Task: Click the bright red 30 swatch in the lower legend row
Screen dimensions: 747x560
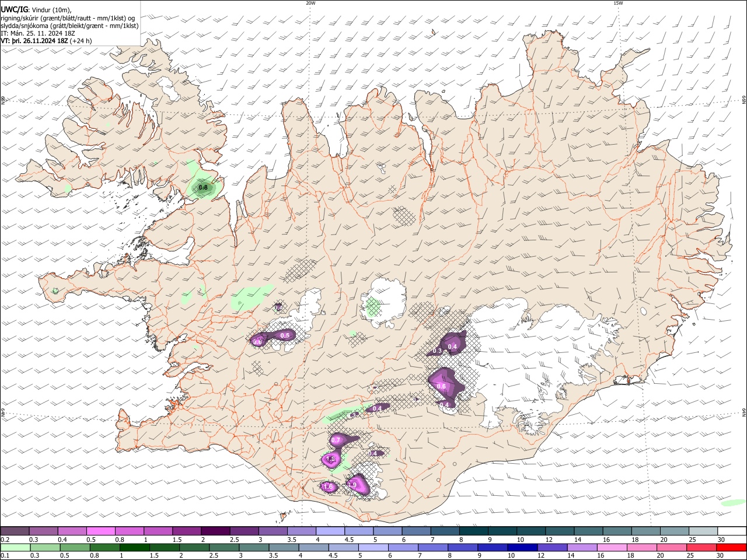Action: point(731,547)
